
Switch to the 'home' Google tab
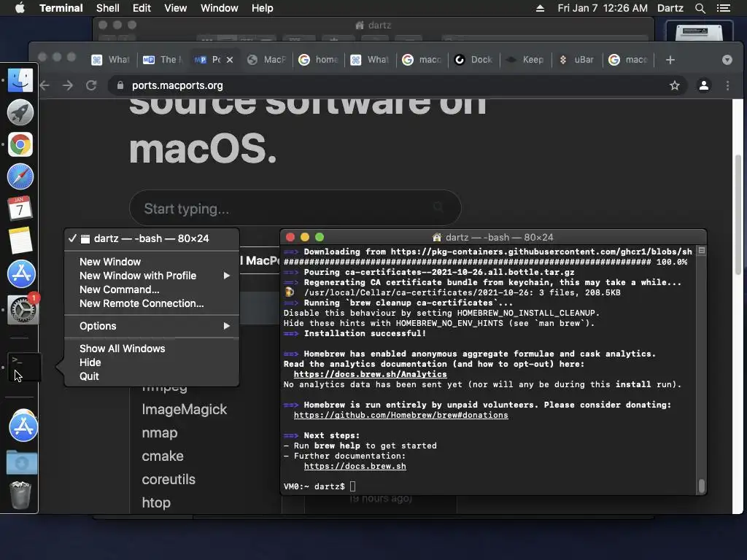[x=319, y=60]
